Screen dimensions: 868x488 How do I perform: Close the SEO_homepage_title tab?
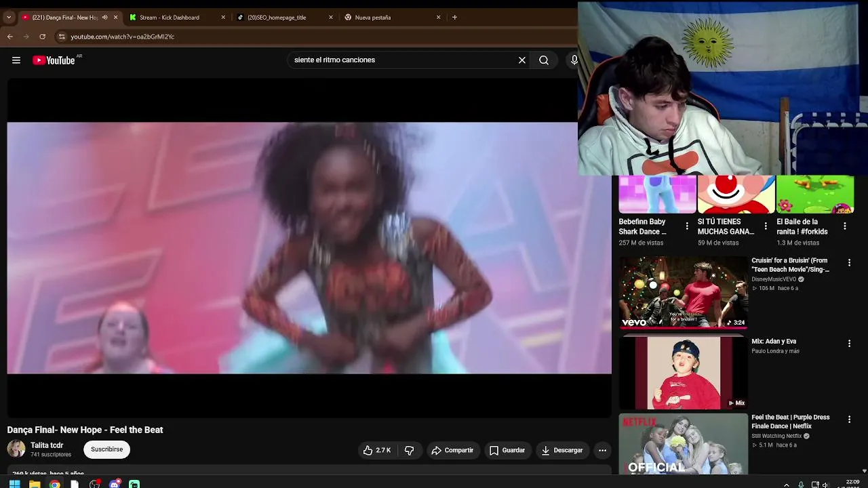tap(331, 18)
